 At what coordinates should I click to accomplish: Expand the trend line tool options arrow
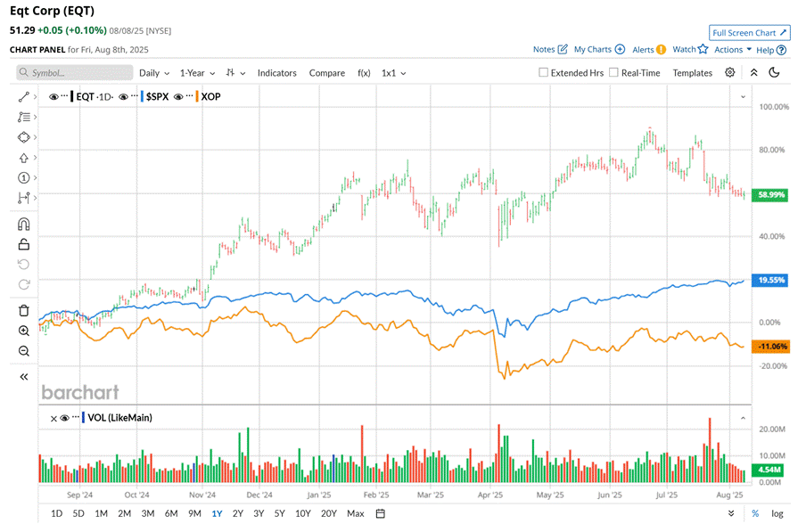pos(35,96)
